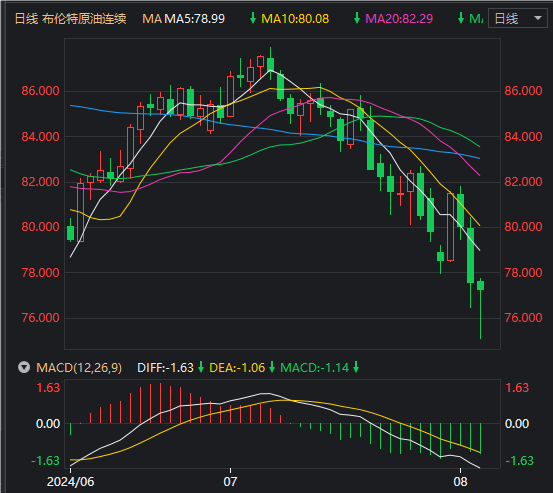Image resolution: width=553 pixels, height=493 pixels.
Task: Click the MACD(12,26,9) parameters label
Action: pyautogui.click(x=79, y=368)
